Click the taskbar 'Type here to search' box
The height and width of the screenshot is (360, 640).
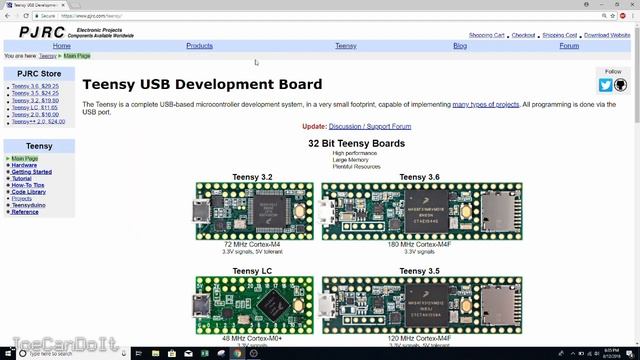pos(73,353)
